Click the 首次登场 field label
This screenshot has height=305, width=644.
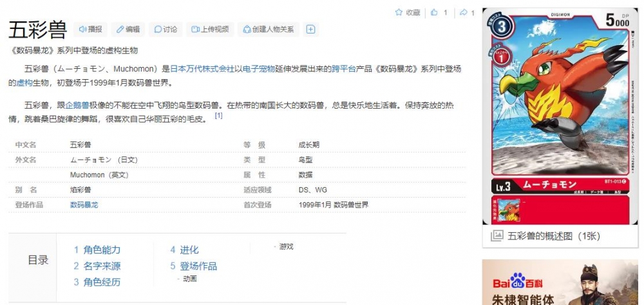(x=258, y=205)
